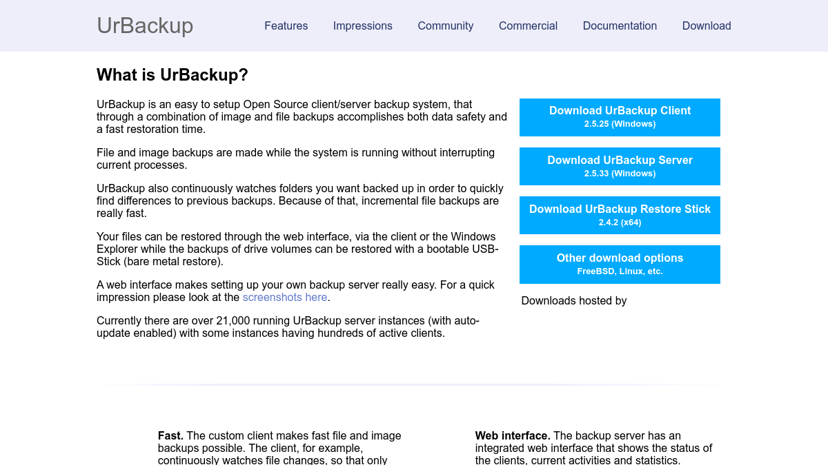
Task: Download UrBackup Server 2.5.33 for Windows
Action: click(619, 166)
